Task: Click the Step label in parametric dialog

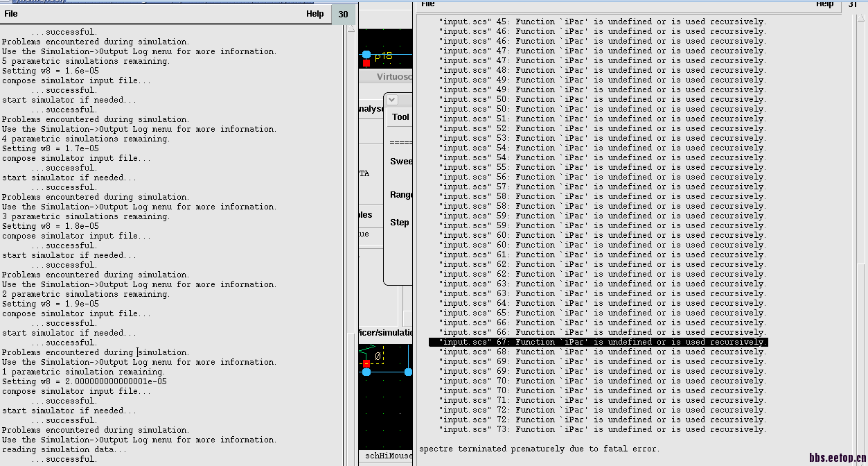Action: [x=400, y=223]
